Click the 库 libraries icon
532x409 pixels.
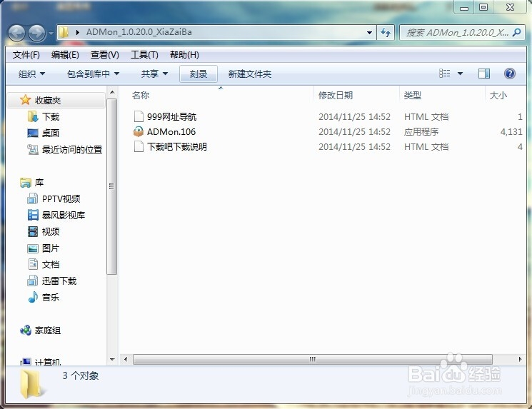(26, 183)
